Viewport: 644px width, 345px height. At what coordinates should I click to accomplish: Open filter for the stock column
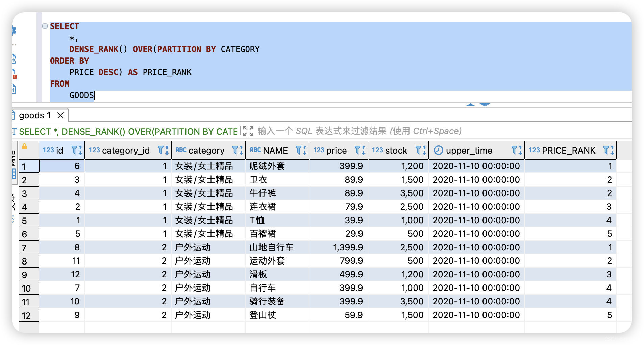pos(418,150)
